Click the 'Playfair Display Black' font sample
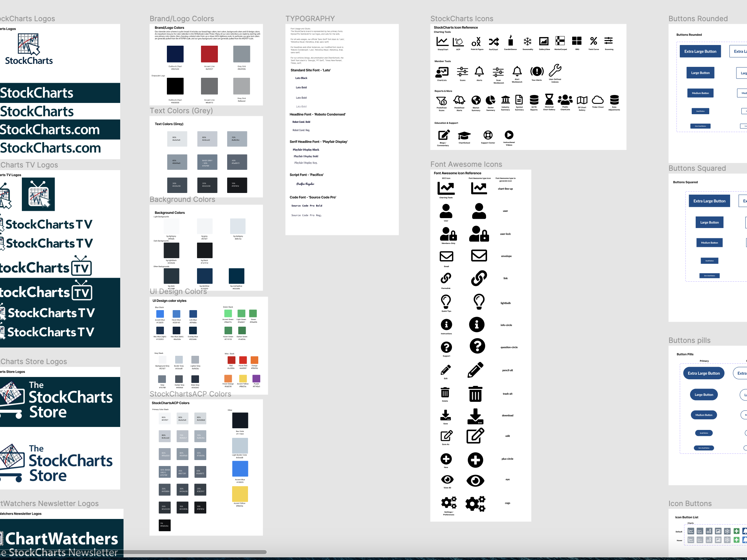The height and width of the screenshot is (560, 747). pos(306,150)
